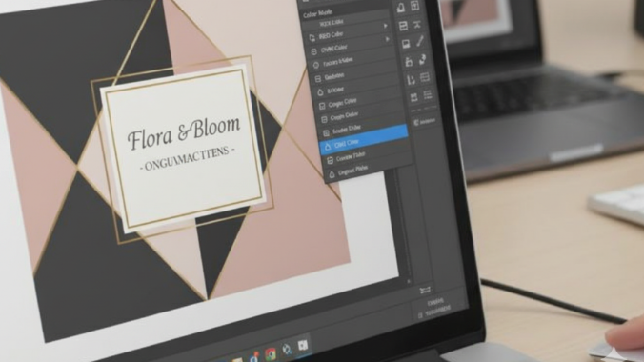Screen dimensions: 644x362
Task: Click the subtitle text beneath Flora & Bloom
Action: click(188, 158)
